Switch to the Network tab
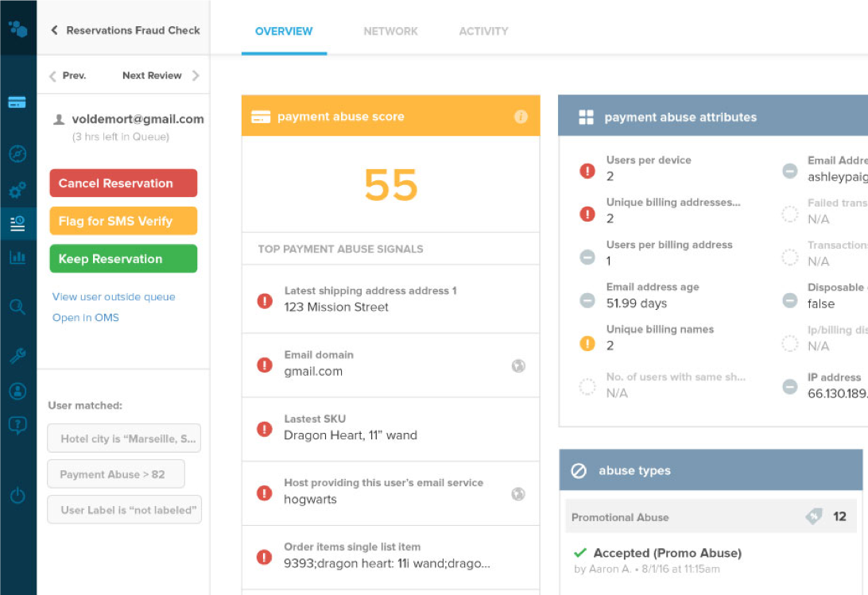The height and width of the screenshot is (595, 868). [x=390, y=31]
